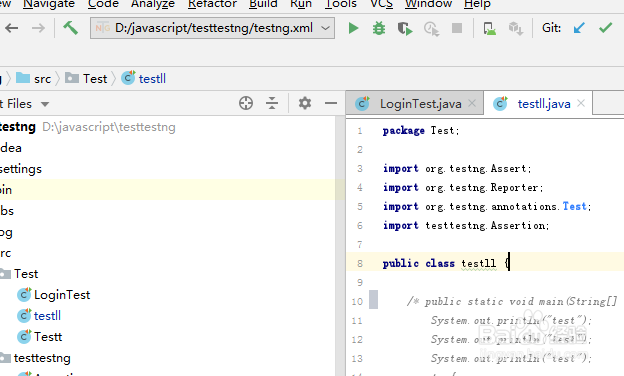Click the Collapse All icon in project panel
Viewport: 624px width, 376px height.
(272, 103)
